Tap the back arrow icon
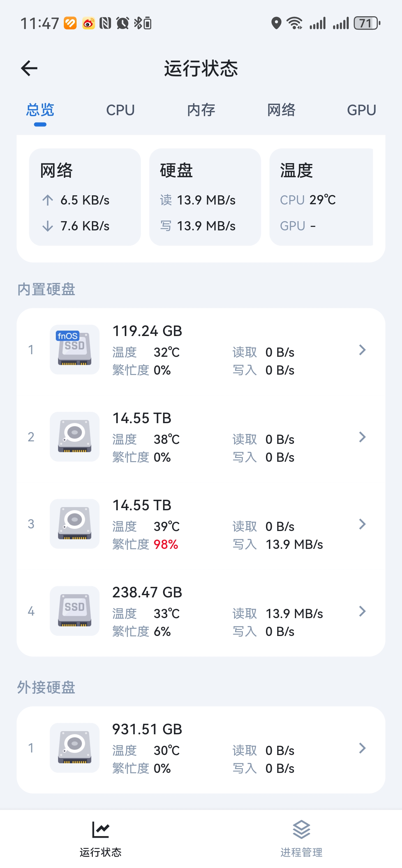Screen dimensions: 402x868 pyautogui.click(x=29, y=68)
